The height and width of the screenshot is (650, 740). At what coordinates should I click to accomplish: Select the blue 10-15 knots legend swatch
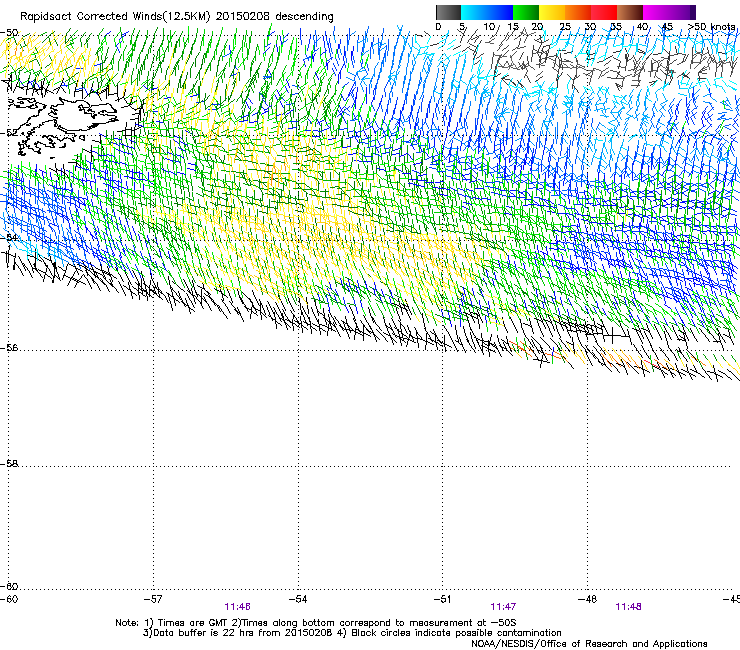tap(500, 12)
